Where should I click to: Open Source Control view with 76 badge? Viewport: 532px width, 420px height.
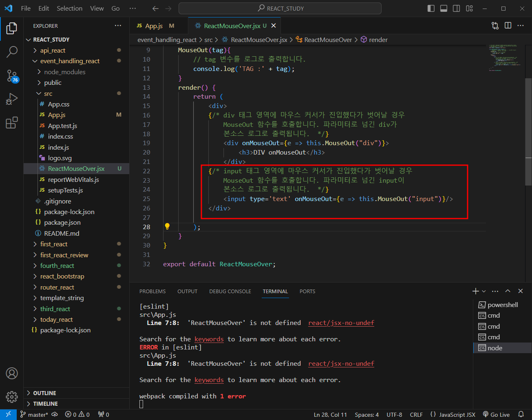click(x=12, y=75)
